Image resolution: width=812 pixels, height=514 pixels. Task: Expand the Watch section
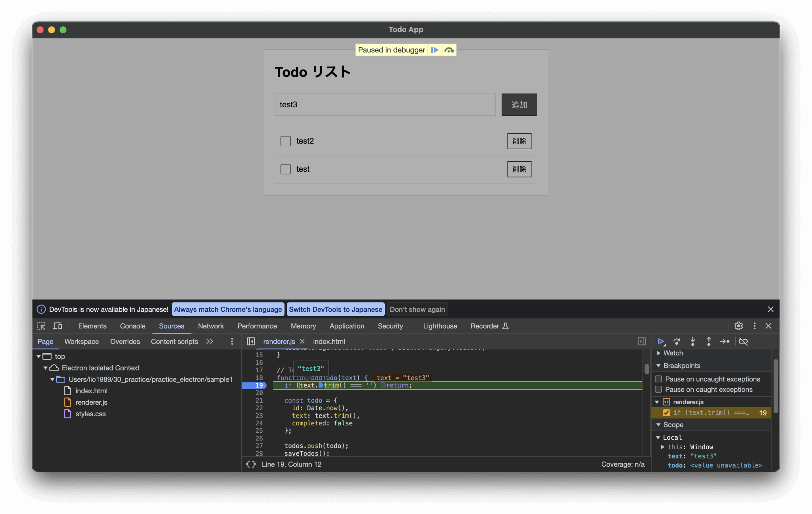tap(658, 353)
